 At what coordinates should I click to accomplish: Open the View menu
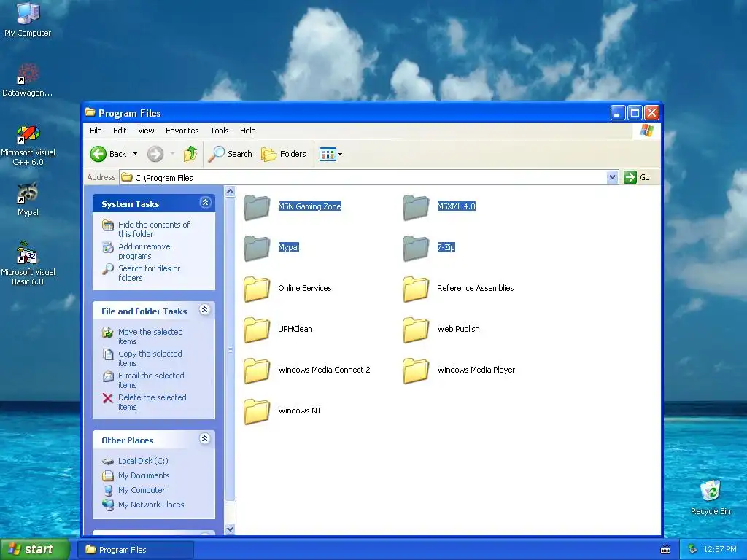[146, 131]
